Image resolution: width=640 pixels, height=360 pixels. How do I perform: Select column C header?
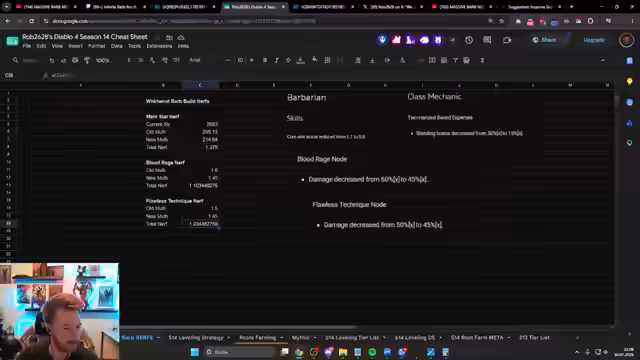(200, 85)
